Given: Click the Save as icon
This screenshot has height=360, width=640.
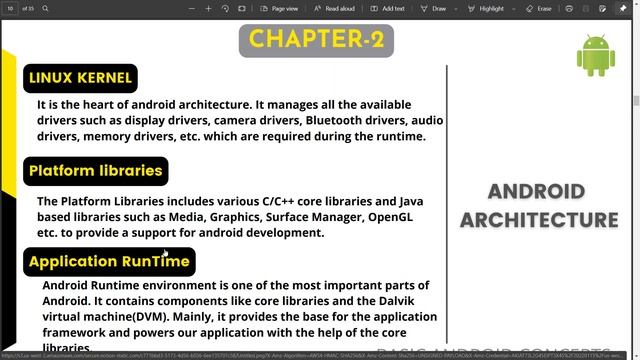Looking at the screenshot, I should click(602, 9).
